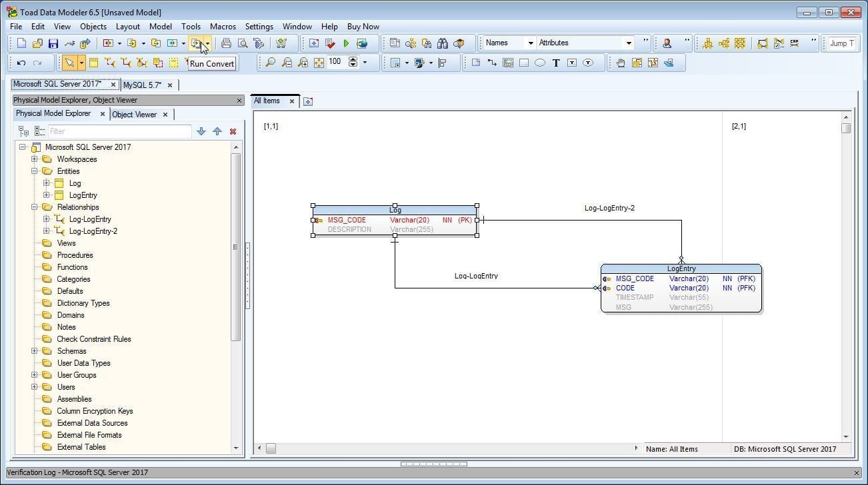Click the explorer tree vertical scrollbar
Screen dimensions: 868x485
pyautogui.click(x=236, y=246)
